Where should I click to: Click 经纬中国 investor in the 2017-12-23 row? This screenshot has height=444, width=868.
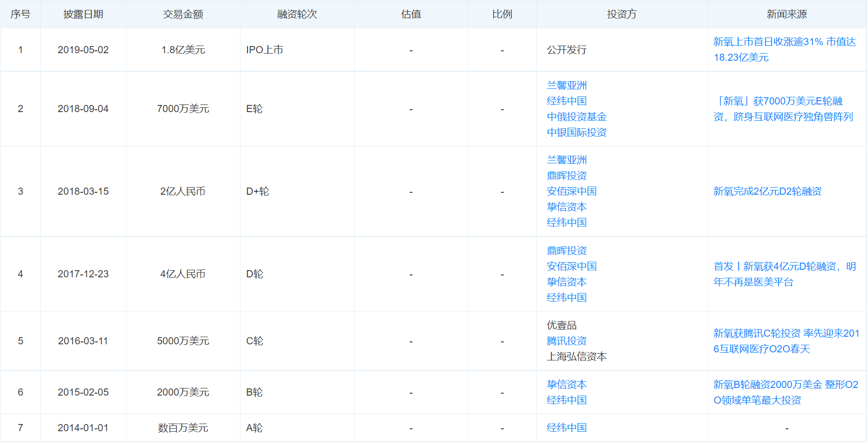(x=567, y=298)
